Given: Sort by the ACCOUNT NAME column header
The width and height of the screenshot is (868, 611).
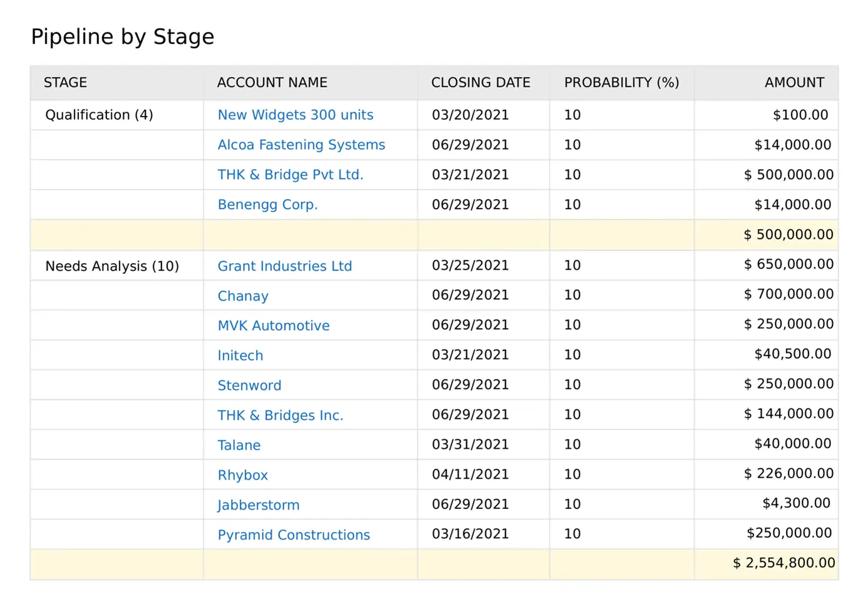Looking at the screenshot, I should [x=272, y=83].
